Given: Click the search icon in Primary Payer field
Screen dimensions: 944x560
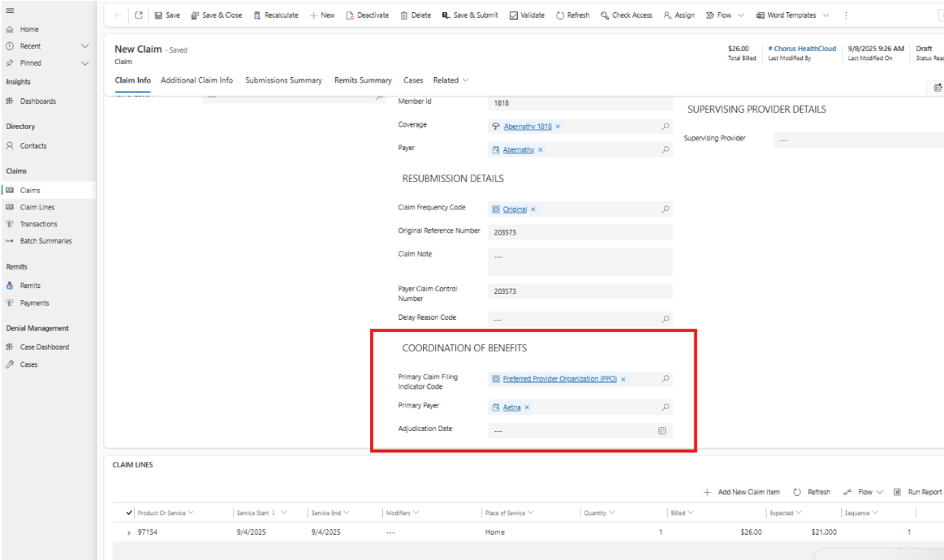Looking at the screenshot, I should click(666, 407).
